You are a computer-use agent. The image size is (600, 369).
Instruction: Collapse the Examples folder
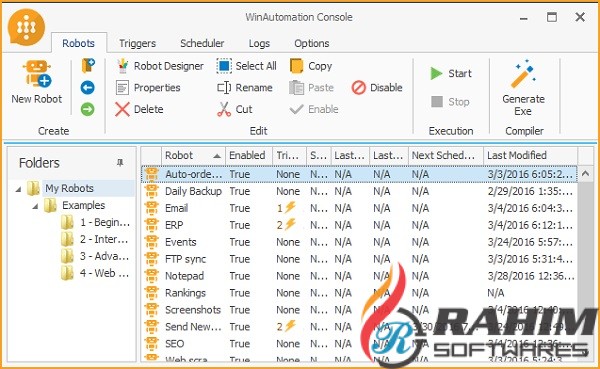[x=35, y=206]
